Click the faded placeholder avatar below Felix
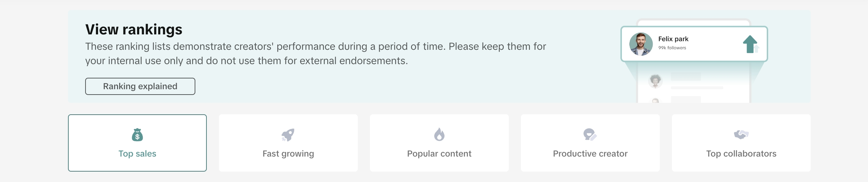Viewport: 868px width, 182px height. tap(655, 81)
